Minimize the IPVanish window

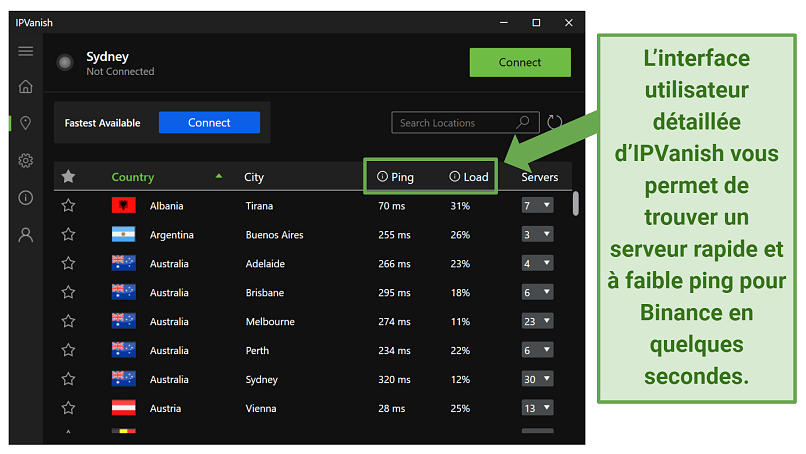[x=504, y=23]
